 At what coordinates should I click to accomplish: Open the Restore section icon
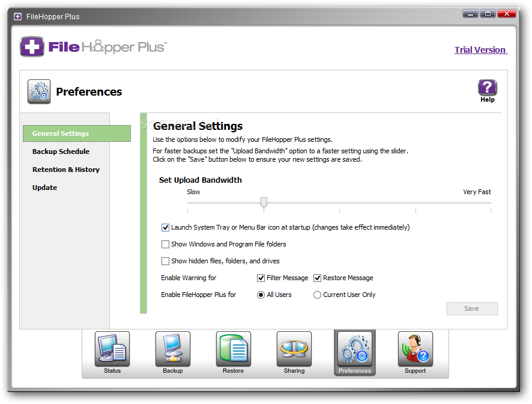point(234,349)
